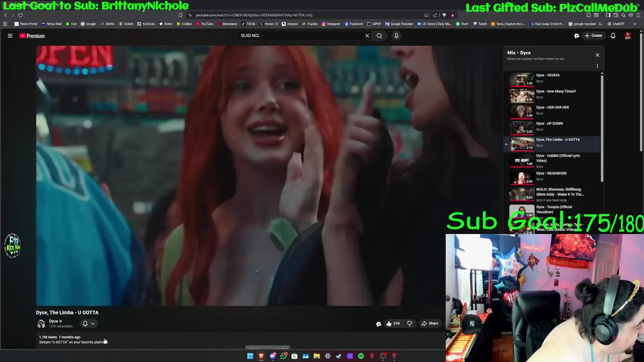Image resolution: width=644 pixels, height=362 pixels.
Task: Open Brave browser from the taskbar
Action: [261, 356]
